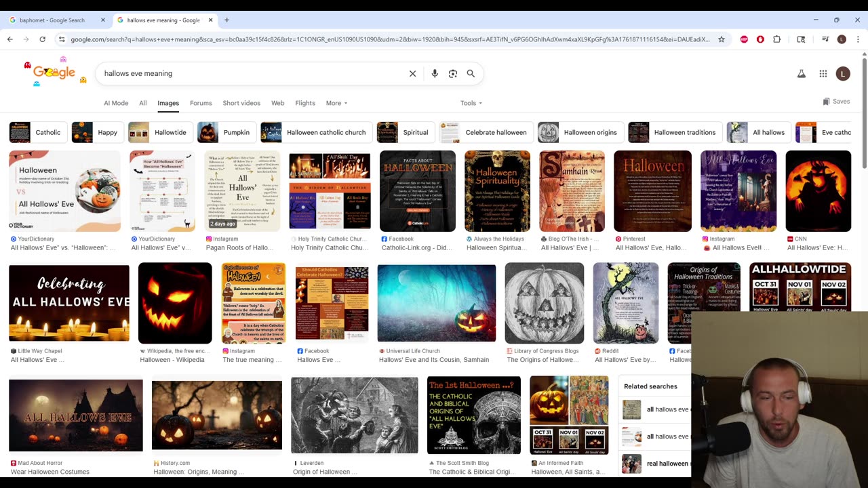This screenshot has height=488, width=868.
Task: Open Google Search Labs flask icon
Action: [801, 73]
